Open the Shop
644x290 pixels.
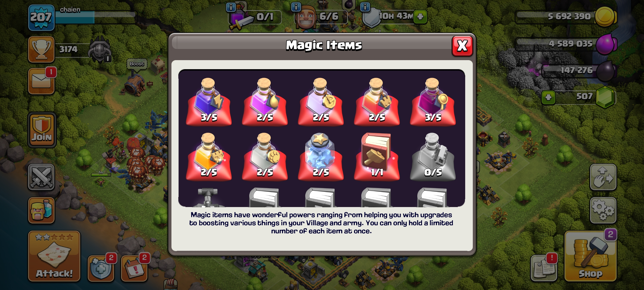click(590, 256)
